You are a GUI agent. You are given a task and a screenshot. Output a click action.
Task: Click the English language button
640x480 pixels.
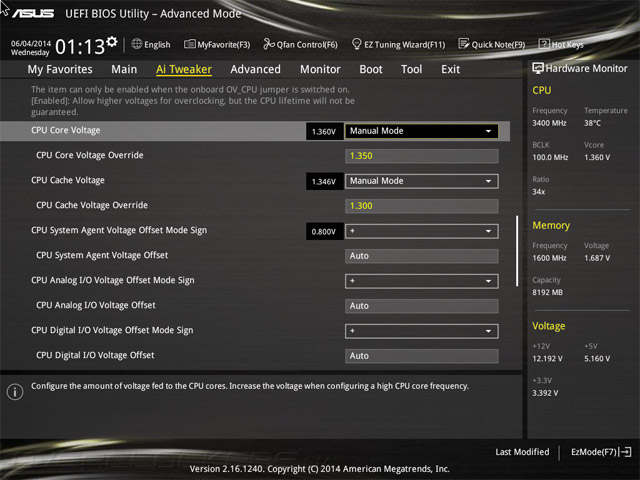(157, 44)
